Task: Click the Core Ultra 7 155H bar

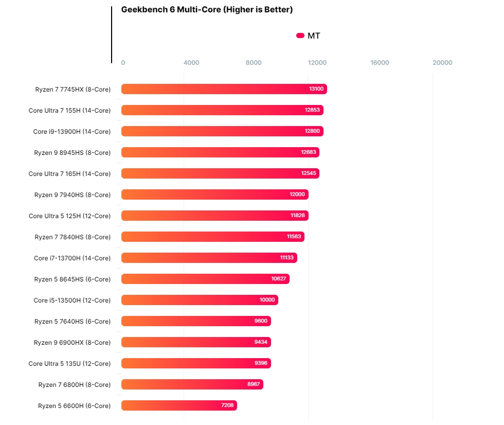Action: pyautogui.click(x=222, y=110)
